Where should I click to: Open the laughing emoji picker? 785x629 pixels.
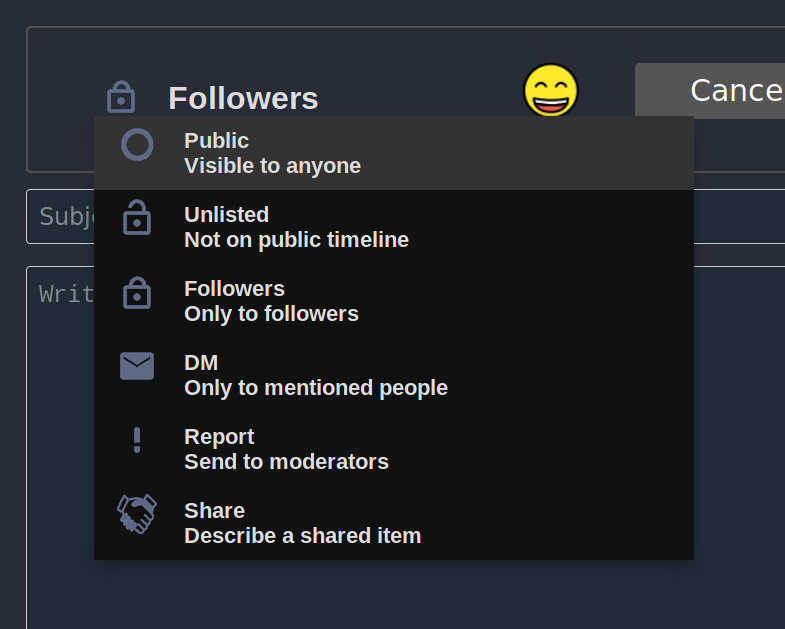pyautogui.click(x=551, y=91)
